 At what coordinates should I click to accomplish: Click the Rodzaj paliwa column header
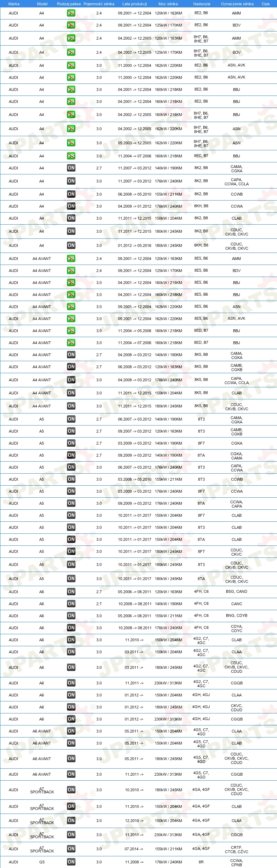[x=69, y=4]
